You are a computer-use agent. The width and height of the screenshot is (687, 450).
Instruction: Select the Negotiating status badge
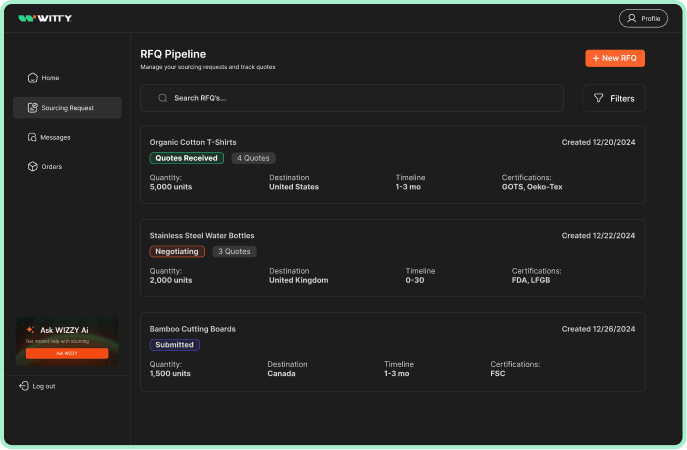pos(177,251)
